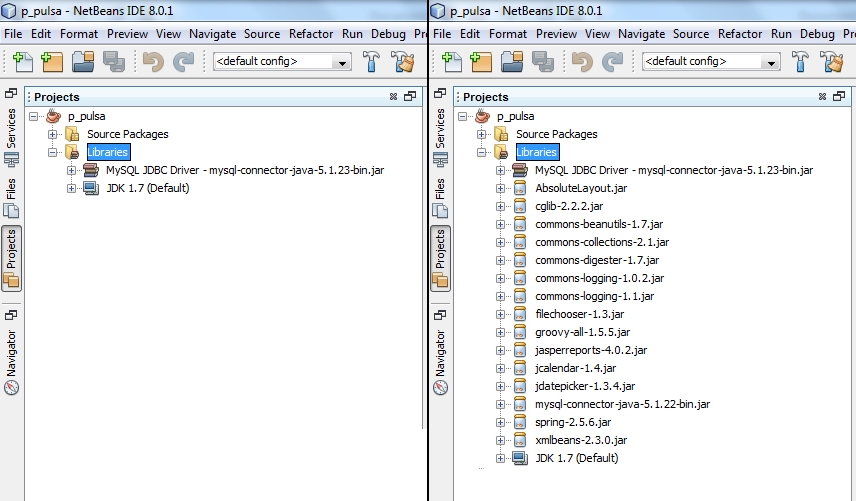The image size is (856, 501).
Task: Select groovy-all-1.5.5.jar library
Action: [582, 332]
